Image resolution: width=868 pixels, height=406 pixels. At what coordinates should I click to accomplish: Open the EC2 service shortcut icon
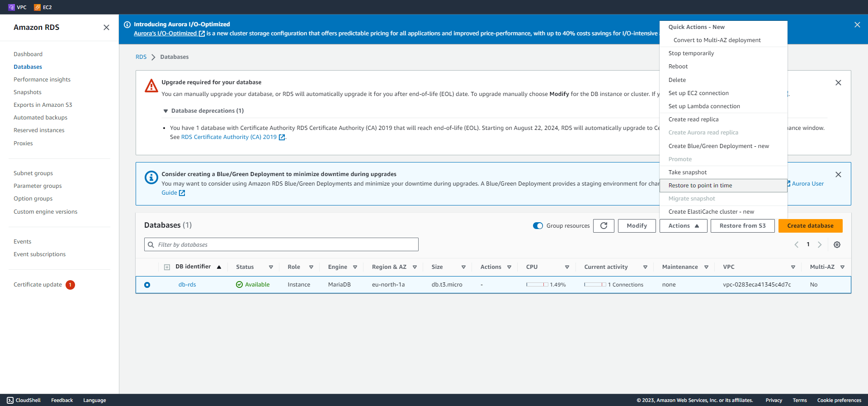point(38,7)
